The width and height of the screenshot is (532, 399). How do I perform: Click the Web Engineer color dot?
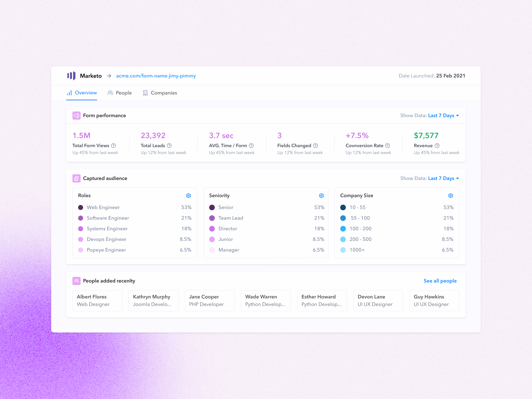pyautogui.click(x=81, y=207)
